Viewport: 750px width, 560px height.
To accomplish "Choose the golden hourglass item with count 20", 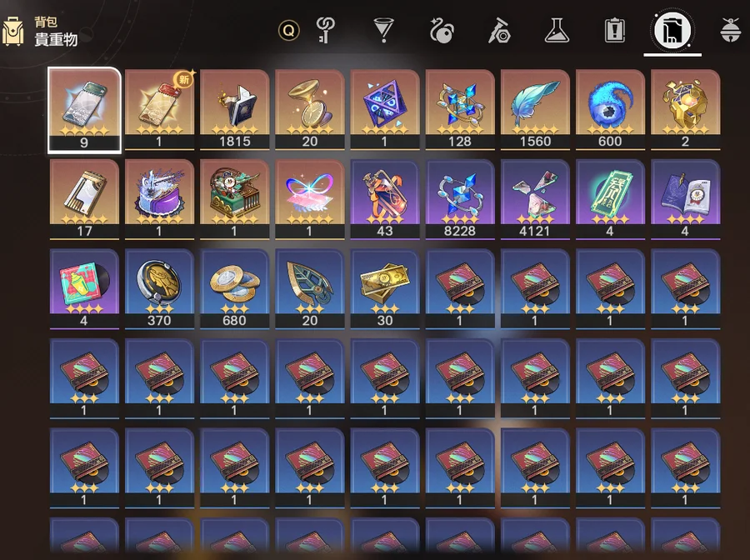I will click(310, 109).
